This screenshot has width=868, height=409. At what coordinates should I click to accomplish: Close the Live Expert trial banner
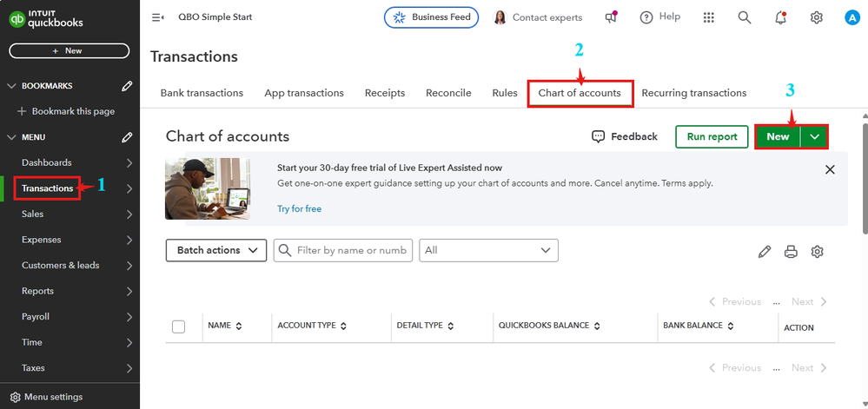pos(830,170)
